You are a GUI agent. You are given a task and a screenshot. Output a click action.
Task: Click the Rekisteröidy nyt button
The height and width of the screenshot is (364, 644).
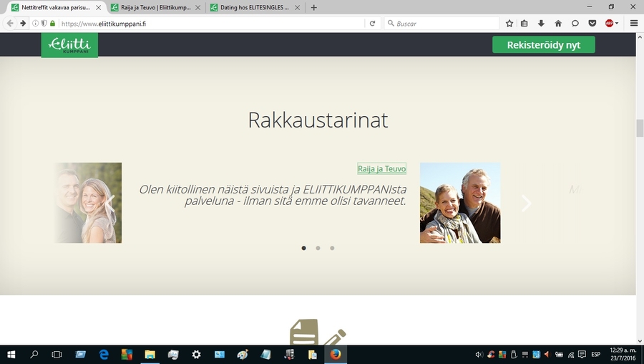543,45
